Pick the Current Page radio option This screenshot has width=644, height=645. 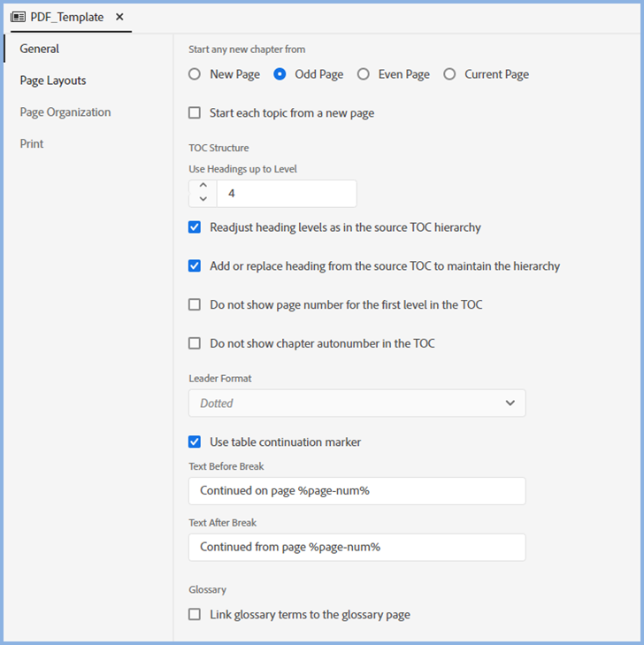(x=449, y=74)
